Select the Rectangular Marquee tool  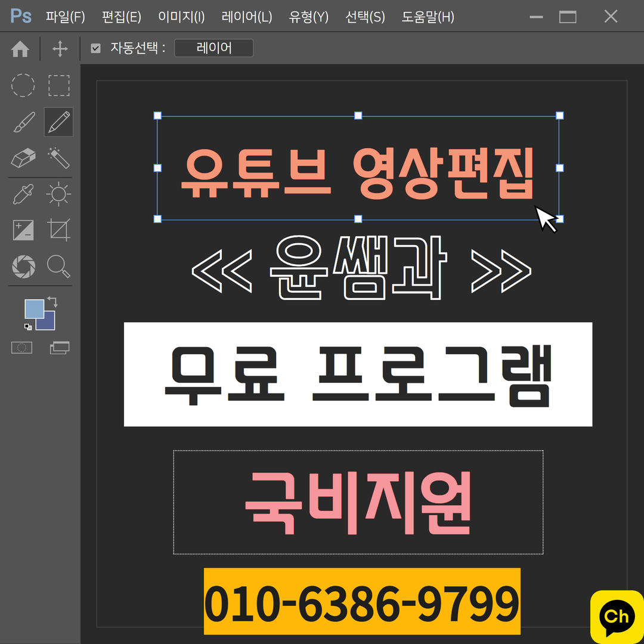pos(58,85)
